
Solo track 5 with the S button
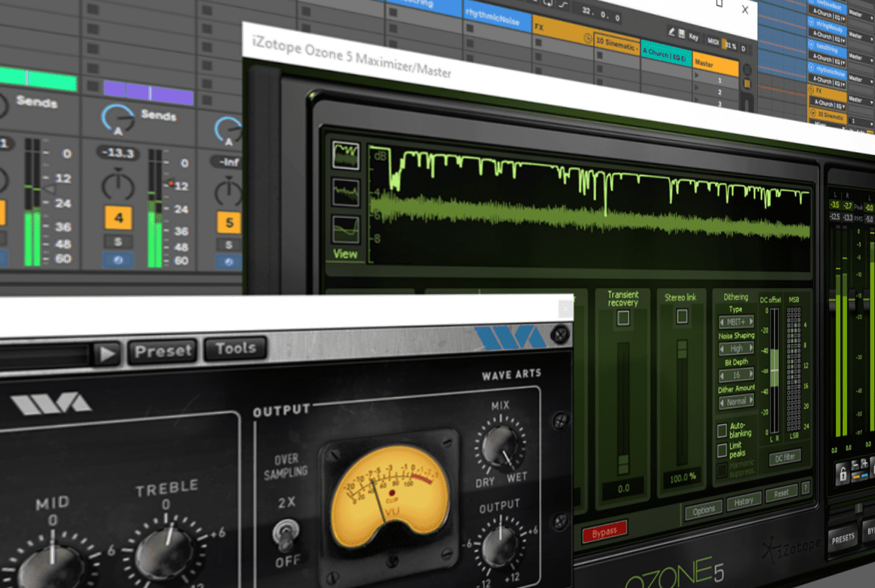pos(229,245)
